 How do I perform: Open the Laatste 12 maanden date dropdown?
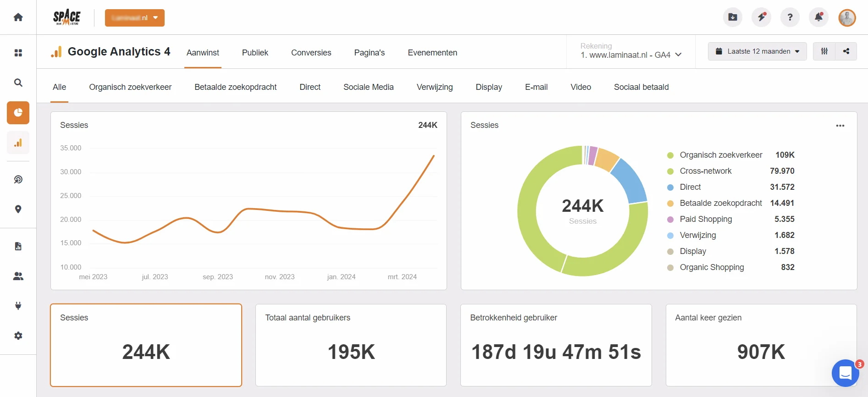(x=757, y=51)
